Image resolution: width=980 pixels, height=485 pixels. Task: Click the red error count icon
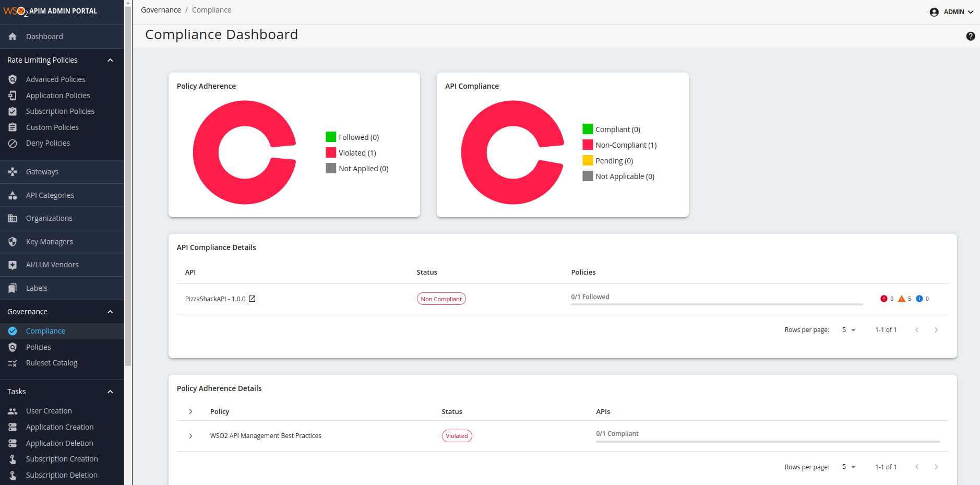click(883, 299)
